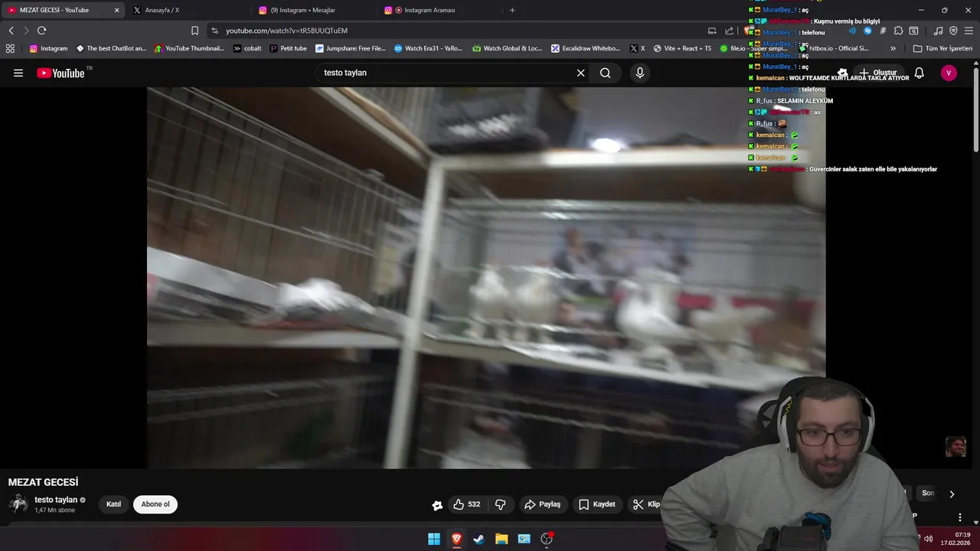
Task: Open the YouTube guide hamburger menu
Action: click(18, 73)
